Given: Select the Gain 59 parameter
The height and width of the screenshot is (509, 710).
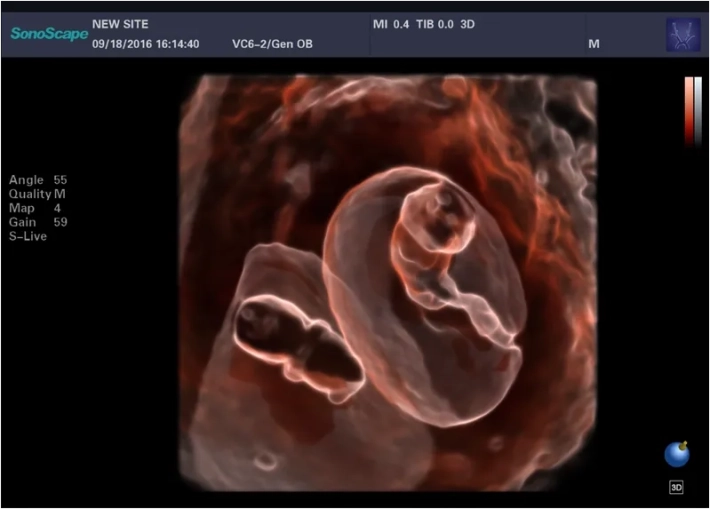Looking at the screenshot, I should tap(38, 222).
